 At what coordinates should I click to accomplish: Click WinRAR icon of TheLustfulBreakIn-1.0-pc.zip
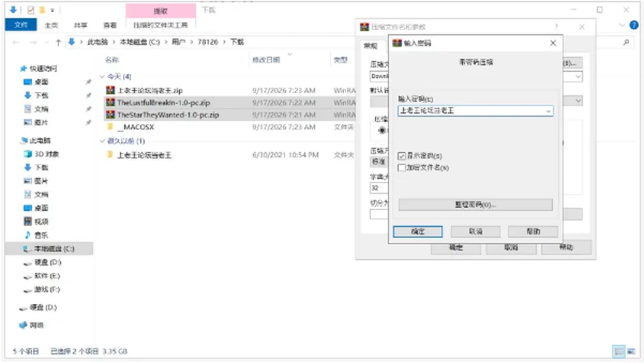point(111,102)
